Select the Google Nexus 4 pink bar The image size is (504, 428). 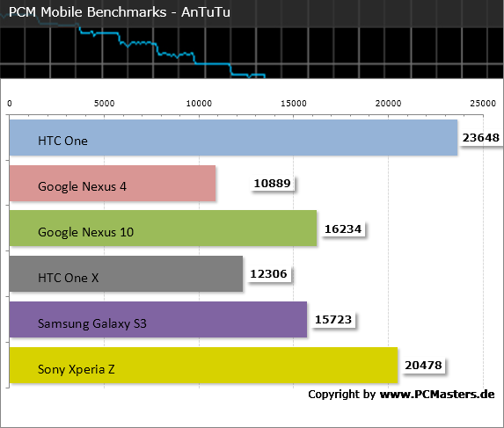click(x=113, y=184)
